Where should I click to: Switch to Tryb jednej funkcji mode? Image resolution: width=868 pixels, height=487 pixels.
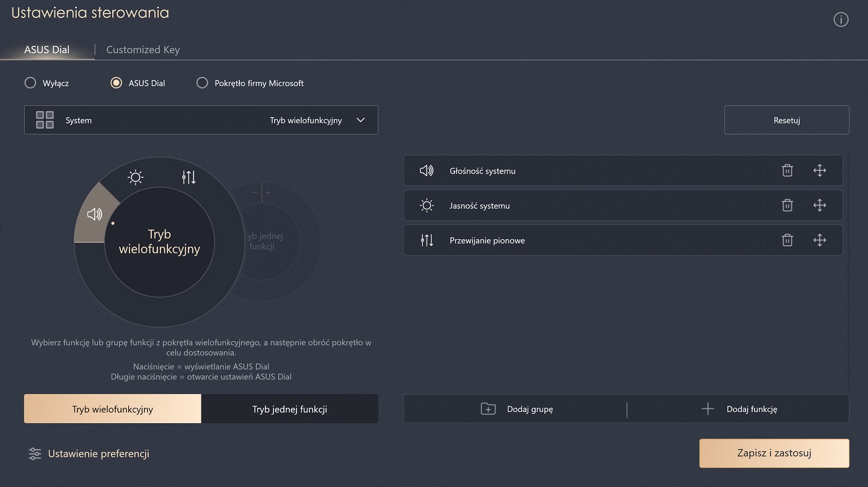pos(290,409)
